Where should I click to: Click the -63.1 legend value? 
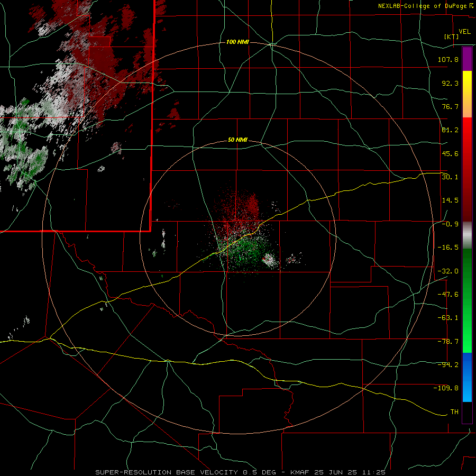pyautogui.click(x=448, y=318)
